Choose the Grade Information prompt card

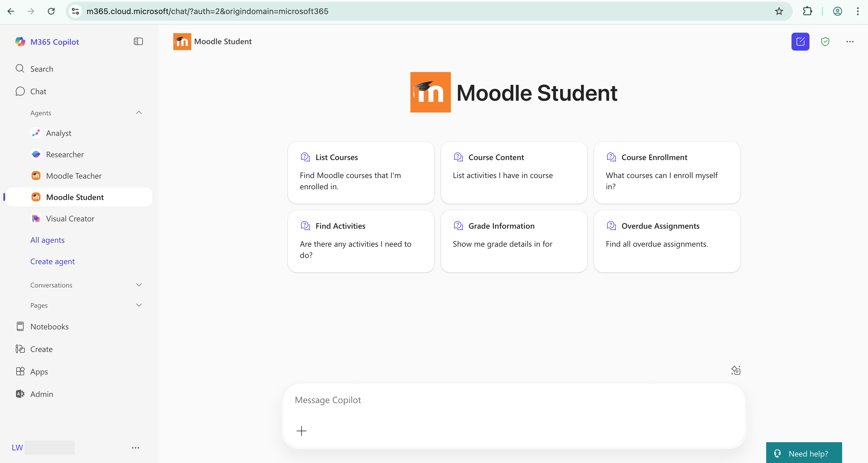[514, 241]
